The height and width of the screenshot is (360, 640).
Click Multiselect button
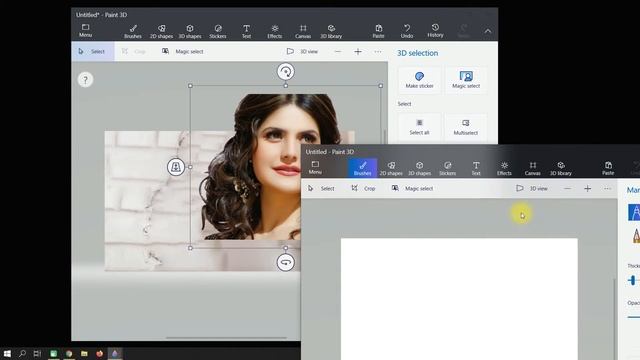pyautogui.click(x=466, y=127)
